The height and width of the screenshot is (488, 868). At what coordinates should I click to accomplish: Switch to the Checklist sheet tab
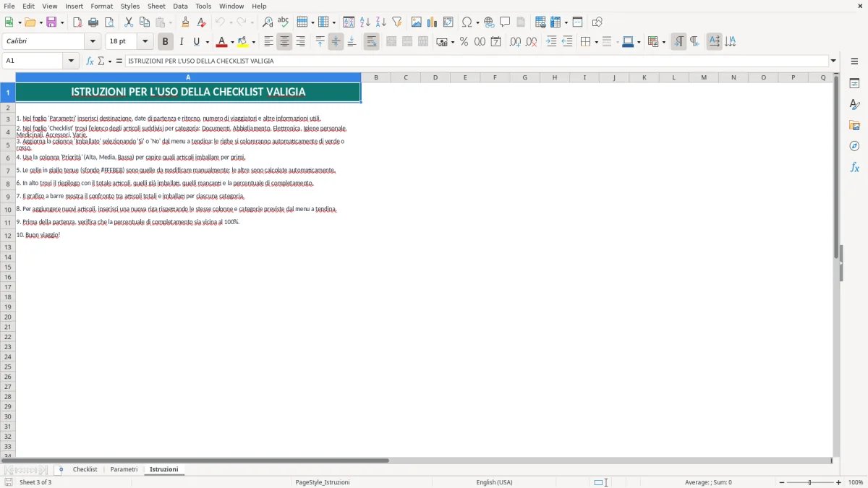point(85,469)
